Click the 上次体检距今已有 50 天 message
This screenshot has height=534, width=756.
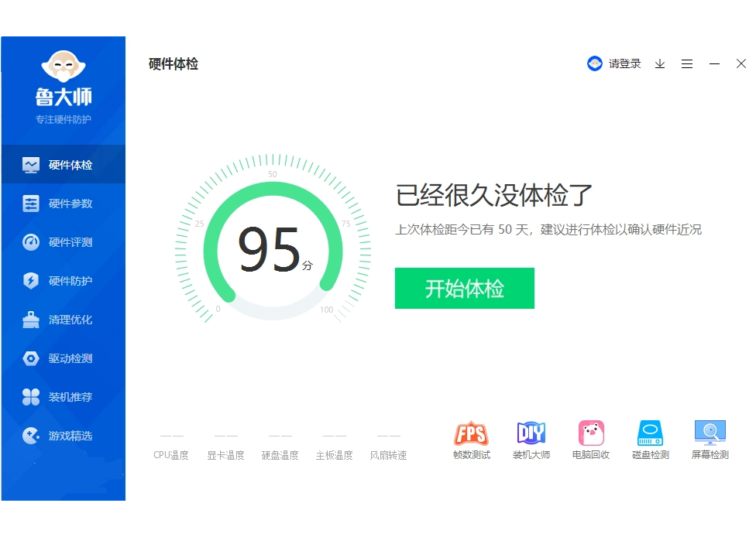(x=548, y=230)
